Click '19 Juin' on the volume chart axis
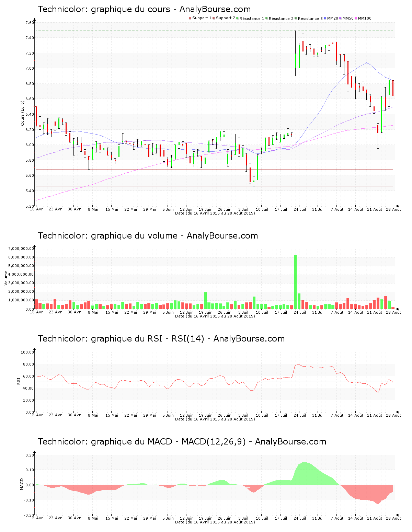Viewport: 412px width, 532px height. [206, 312]
